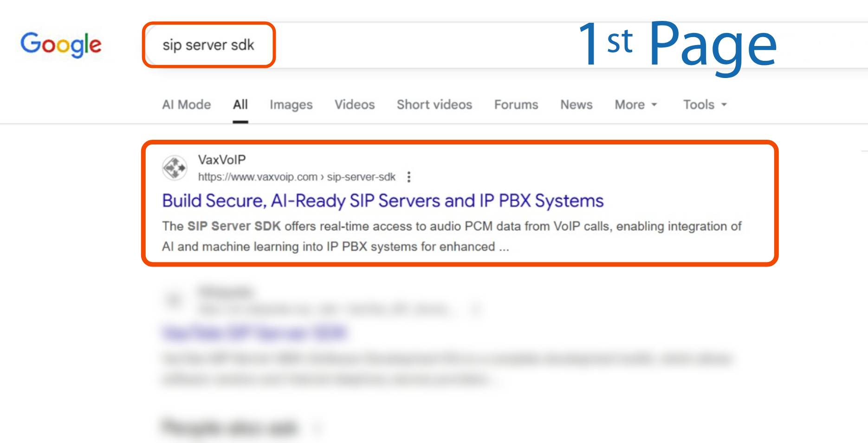Show the Short videos results tab
This screenshot has width=868, height=443.
click(434, 105)
